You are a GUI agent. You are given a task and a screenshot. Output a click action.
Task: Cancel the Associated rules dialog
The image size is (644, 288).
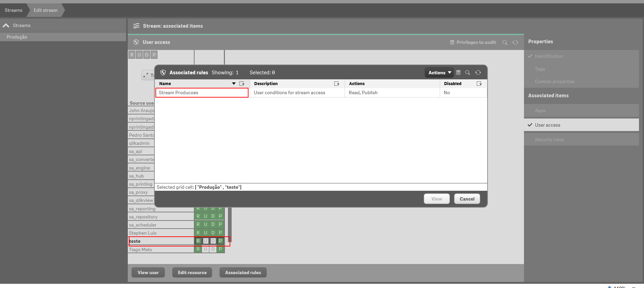point(467,199)
